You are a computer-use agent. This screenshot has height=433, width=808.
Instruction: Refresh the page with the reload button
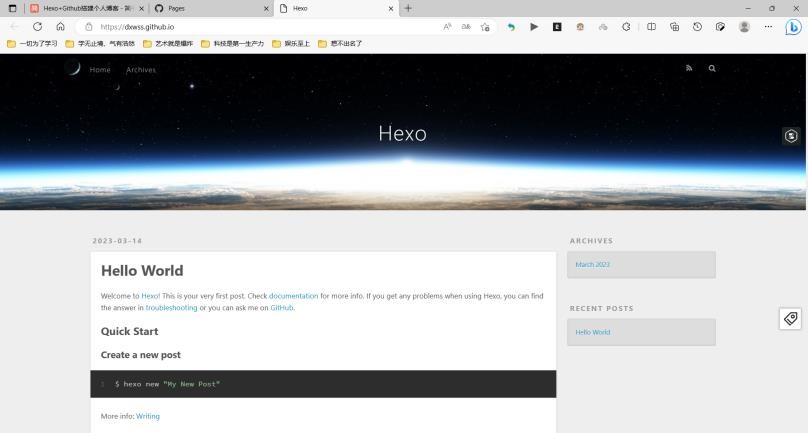37,27
